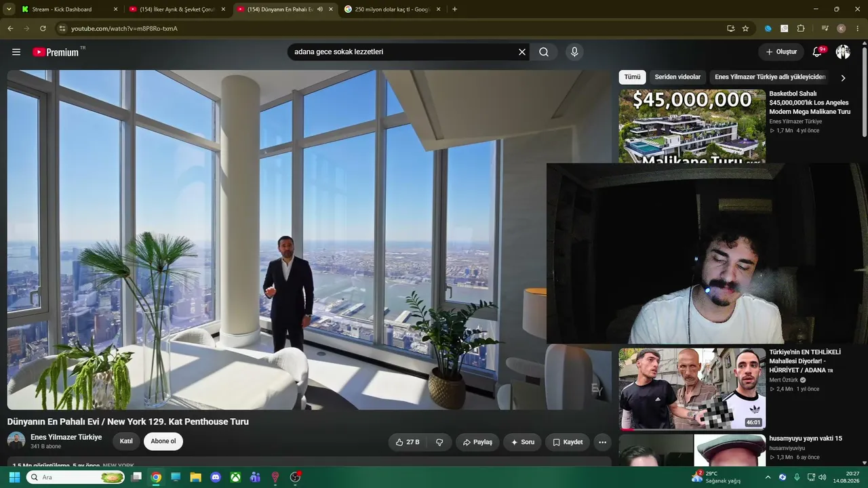This screenshot has width=868, height=488.
Task: Open the weather widget showing 29°C
Action: (x=716, y=477)
